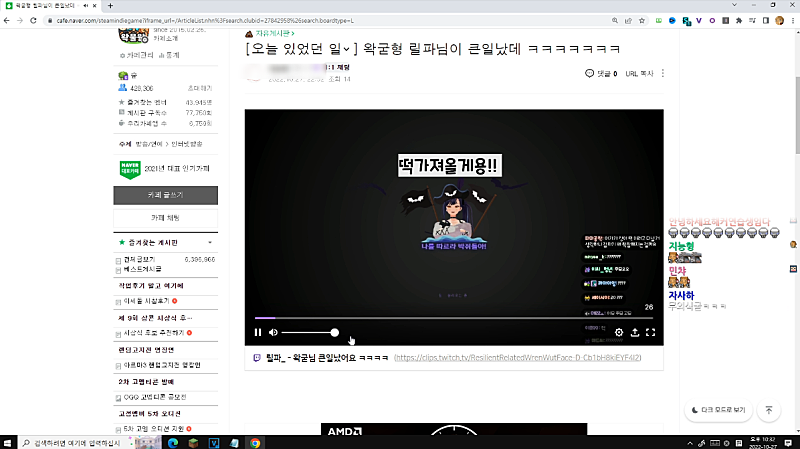This screenshot has width=800, height=449.
Task: Collapse the 즐겨찾는 게시판 section
Action: 210,242
